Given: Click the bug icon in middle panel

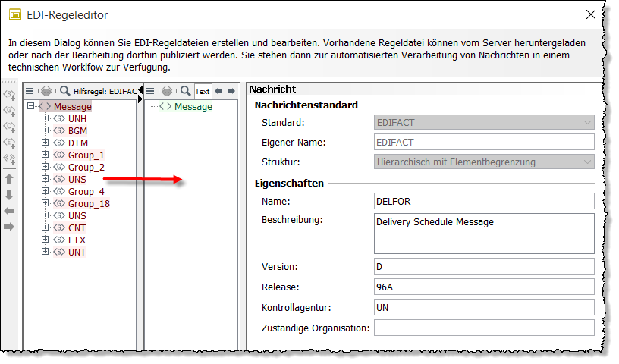Looking at the screenshot, I should click(x=167, y=91).
